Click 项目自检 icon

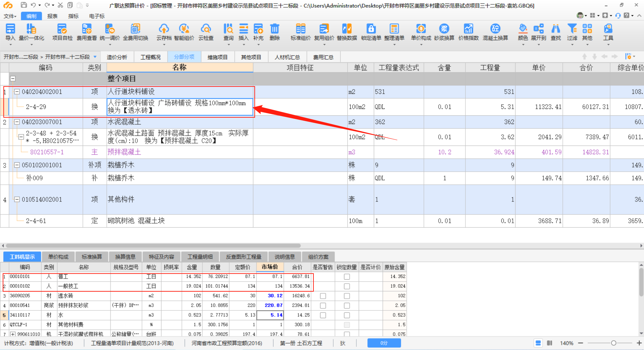point(62,32)
